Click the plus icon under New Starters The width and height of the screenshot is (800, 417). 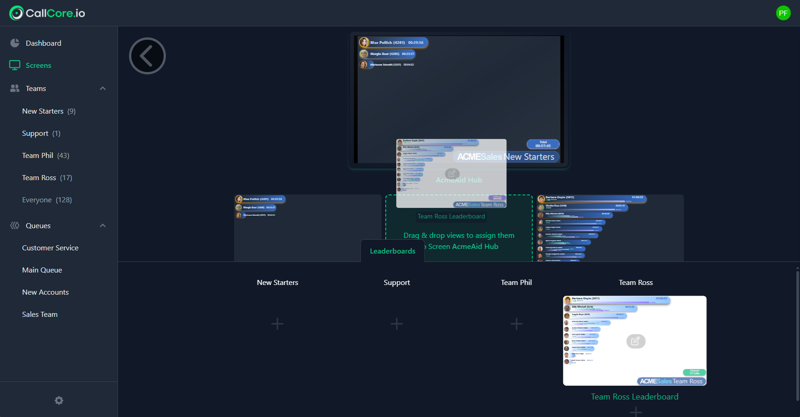[x=277, y=323]
